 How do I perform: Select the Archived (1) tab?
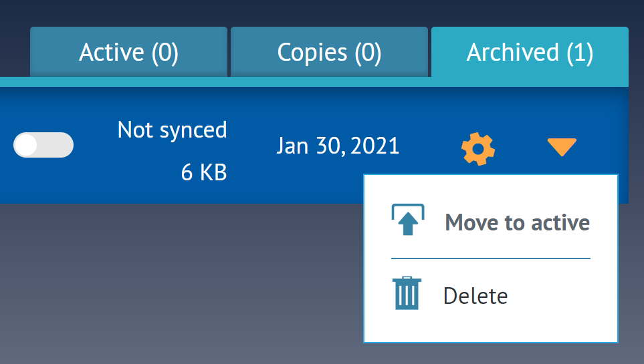pyautogui.click(x=530, y=53)
